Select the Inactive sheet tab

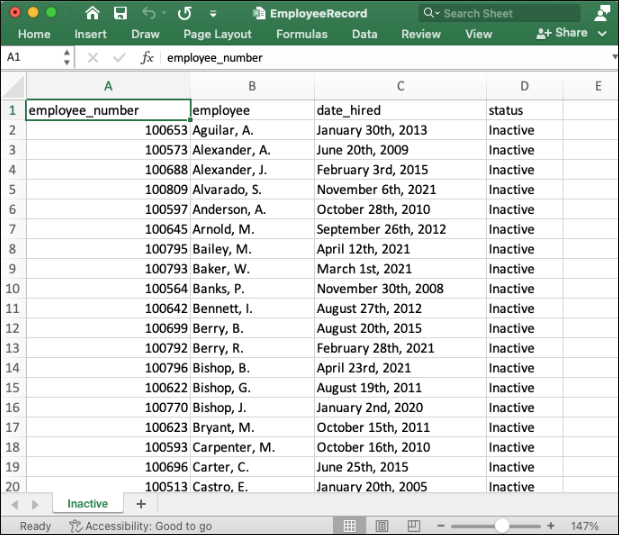(x=88, y=503)
